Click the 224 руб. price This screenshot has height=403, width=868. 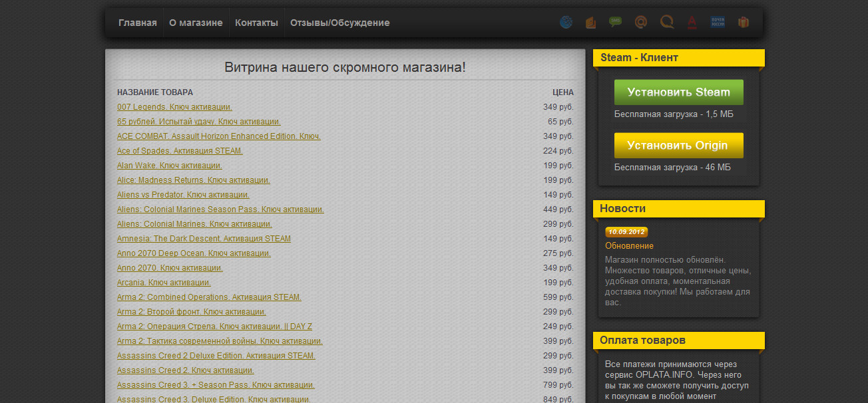point(558,151)
